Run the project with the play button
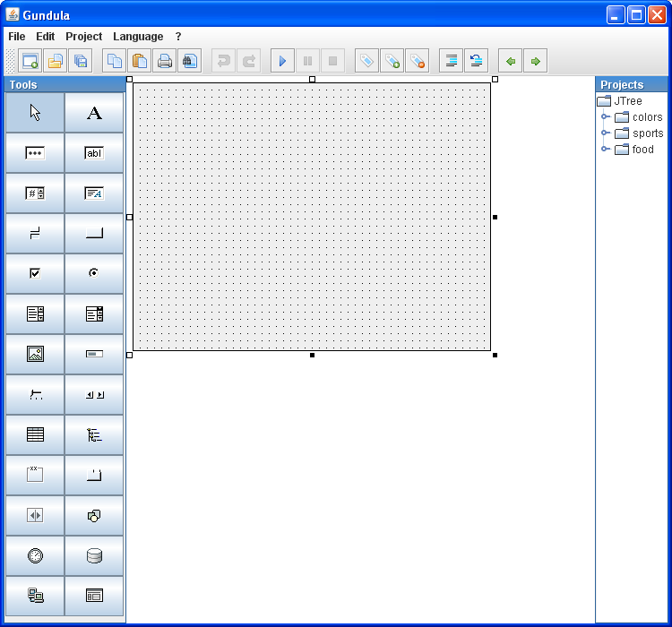 point(282,61)
